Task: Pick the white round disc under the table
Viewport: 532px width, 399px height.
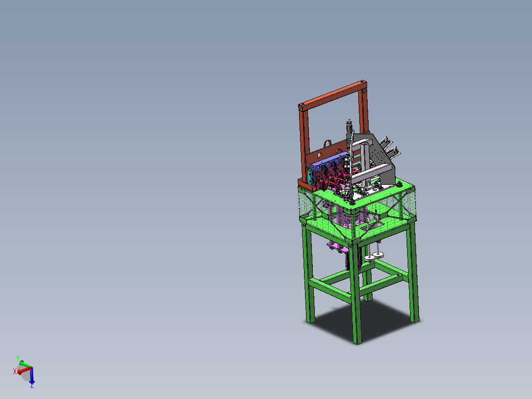Action: point(370,259)
